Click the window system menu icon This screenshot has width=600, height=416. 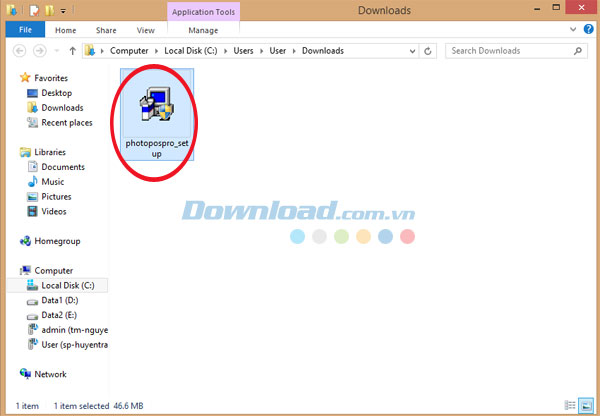[11, 10]
